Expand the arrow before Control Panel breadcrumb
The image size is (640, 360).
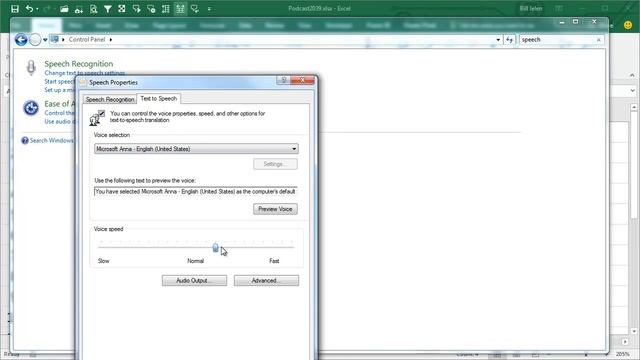tap(63, 40)
